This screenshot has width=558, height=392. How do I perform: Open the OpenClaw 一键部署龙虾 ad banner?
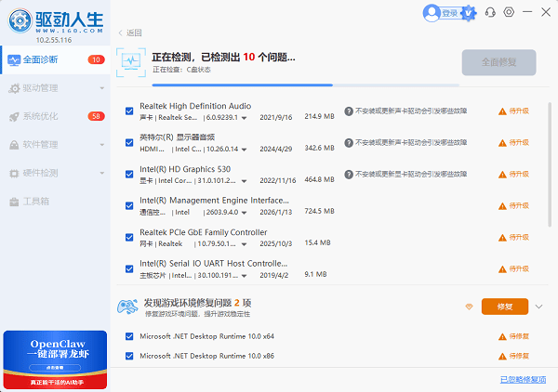[55, 359]
